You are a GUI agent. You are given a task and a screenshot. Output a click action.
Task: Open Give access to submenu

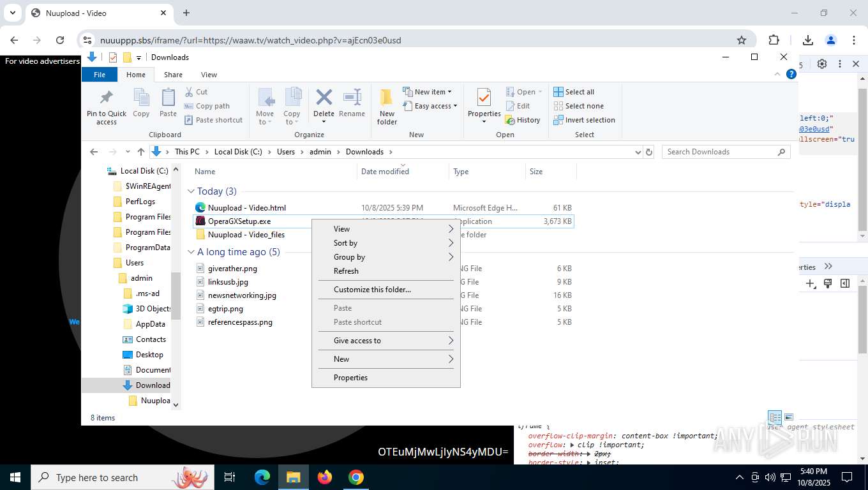click(x=385, y=341)
